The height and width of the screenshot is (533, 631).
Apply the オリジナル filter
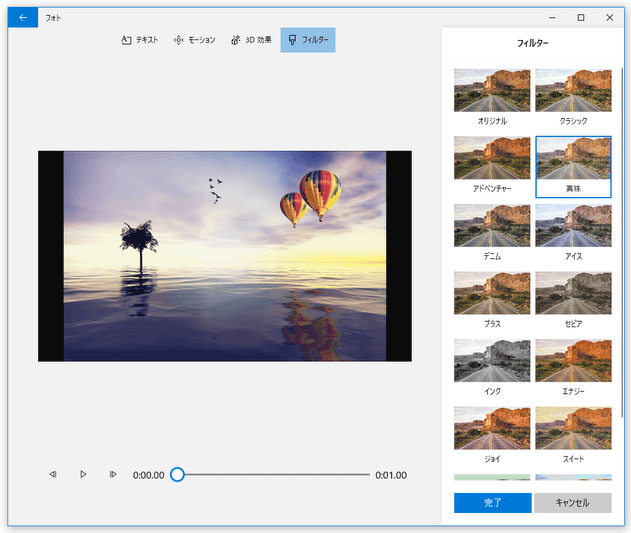pyautogui.click(x=492, y=90)
